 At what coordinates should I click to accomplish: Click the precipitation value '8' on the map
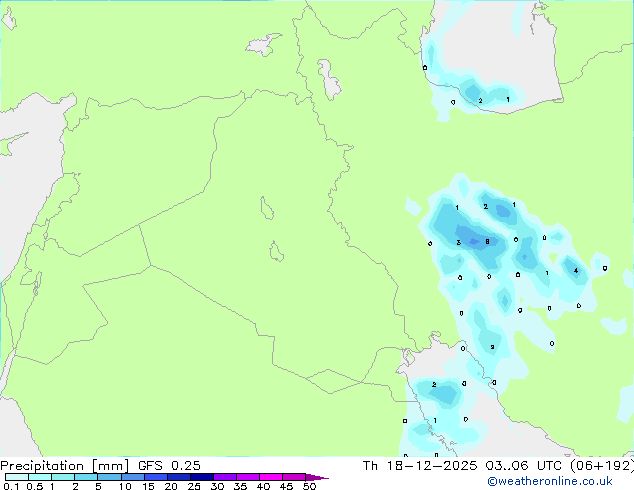pyautogui.click(x=487, y=242)
